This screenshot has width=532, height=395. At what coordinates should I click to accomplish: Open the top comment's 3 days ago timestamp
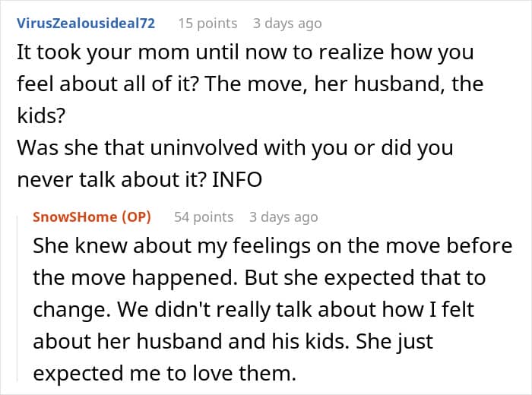(x=287, y=23)
